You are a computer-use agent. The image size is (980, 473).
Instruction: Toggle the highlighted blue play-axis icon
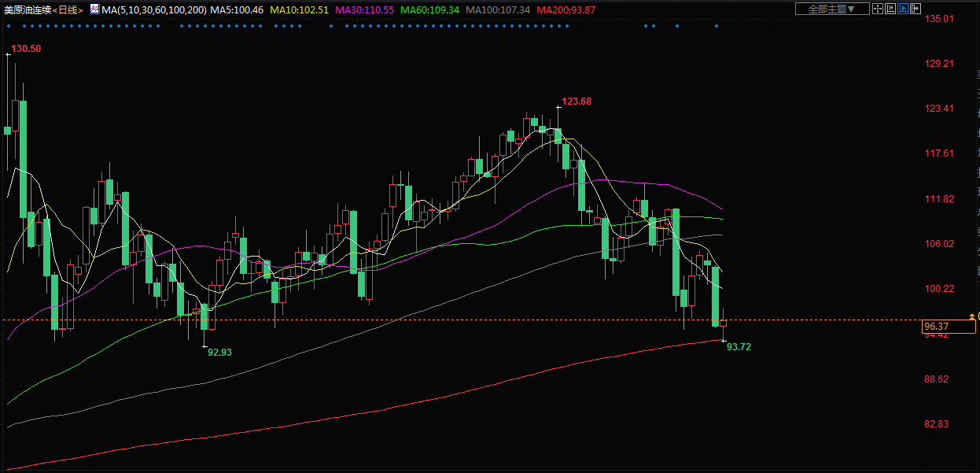point(903,9)
